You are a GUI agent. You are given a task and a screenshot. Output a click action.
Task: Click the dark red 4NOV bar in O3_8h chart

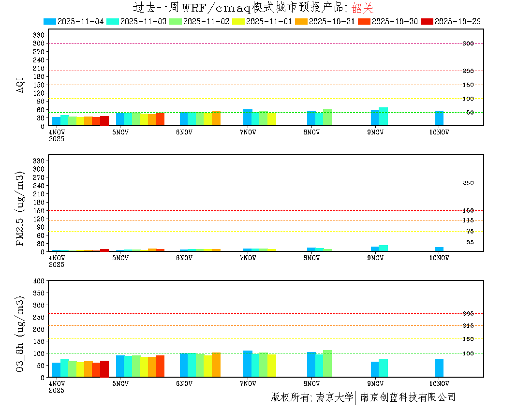(x=104, y=369)
